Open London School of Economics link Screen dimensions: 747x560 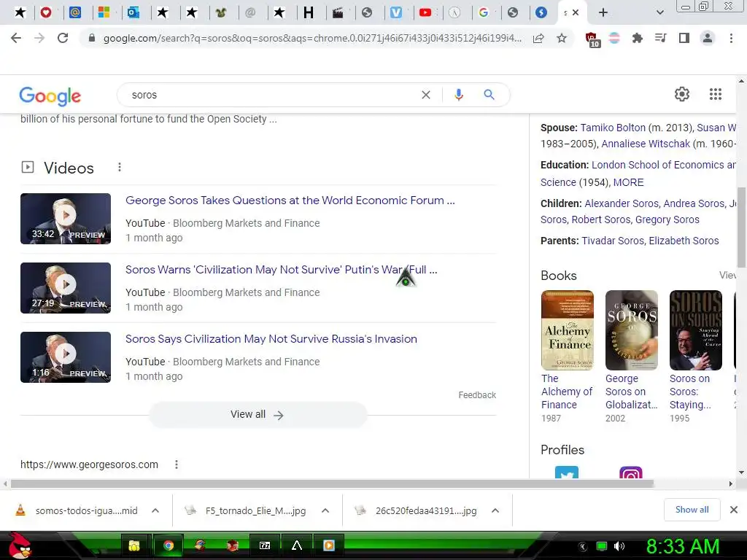(x=663, y=165)
